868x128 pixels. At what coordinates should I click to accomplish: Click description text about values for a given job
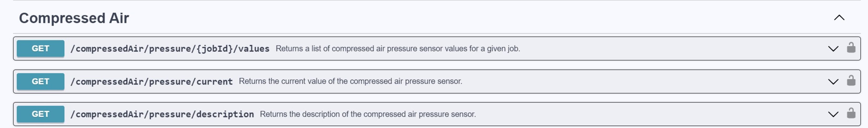point(397,49)
